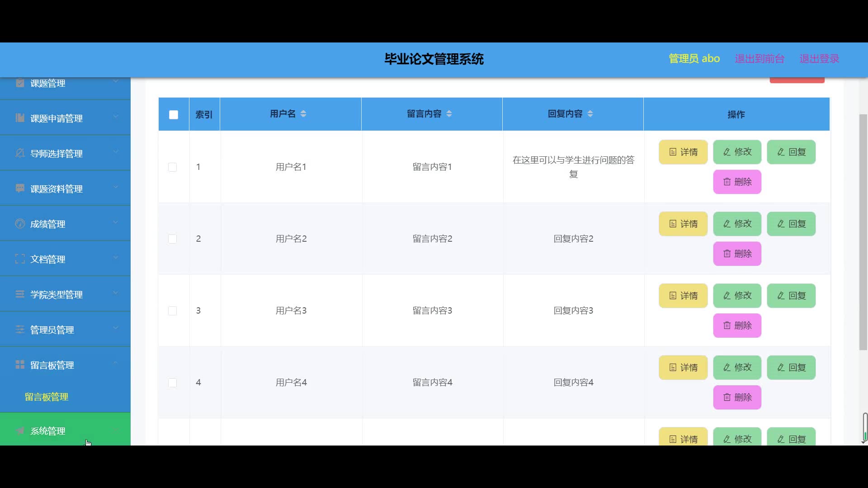Sort by 用户名 column arrows

tap(303, 114)
